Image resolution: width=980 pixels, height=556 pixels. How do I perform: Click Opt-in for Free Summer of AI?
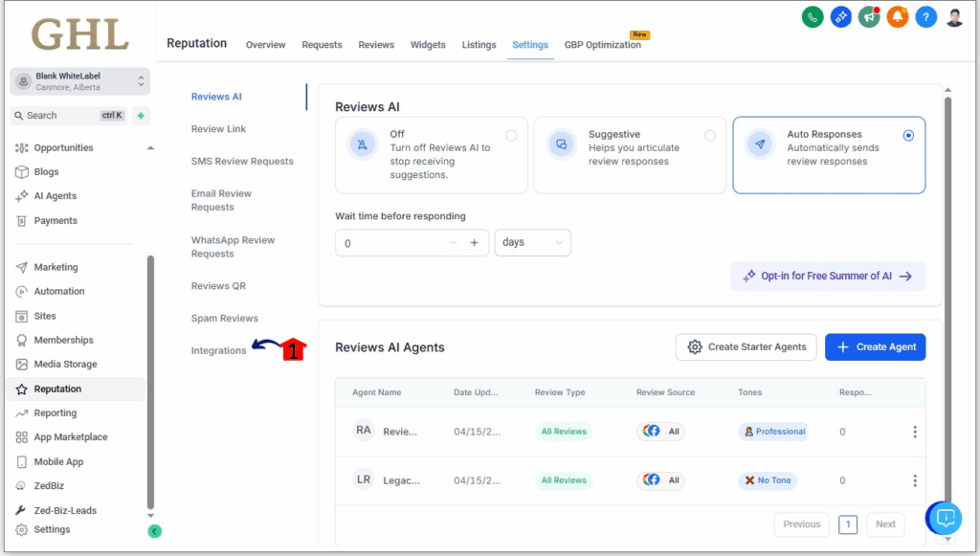[828, 277]
